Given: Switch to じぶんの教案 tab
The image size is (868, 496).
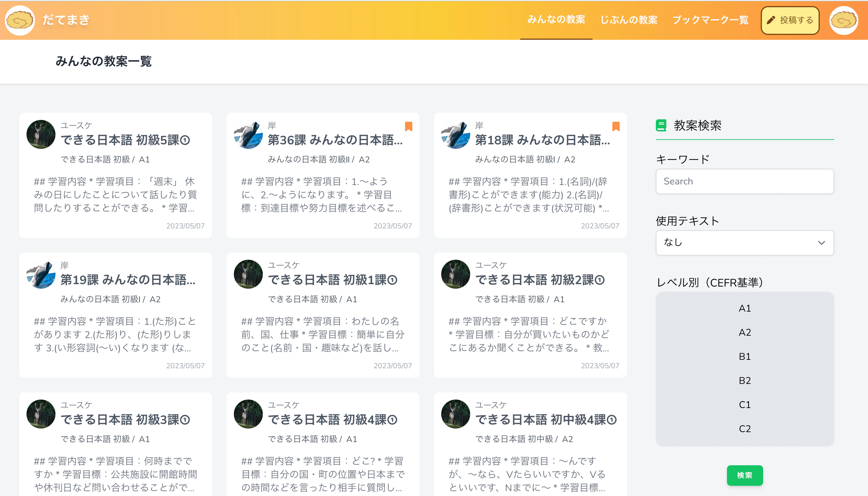Looking at the screenshot, I should coord(629,20).
